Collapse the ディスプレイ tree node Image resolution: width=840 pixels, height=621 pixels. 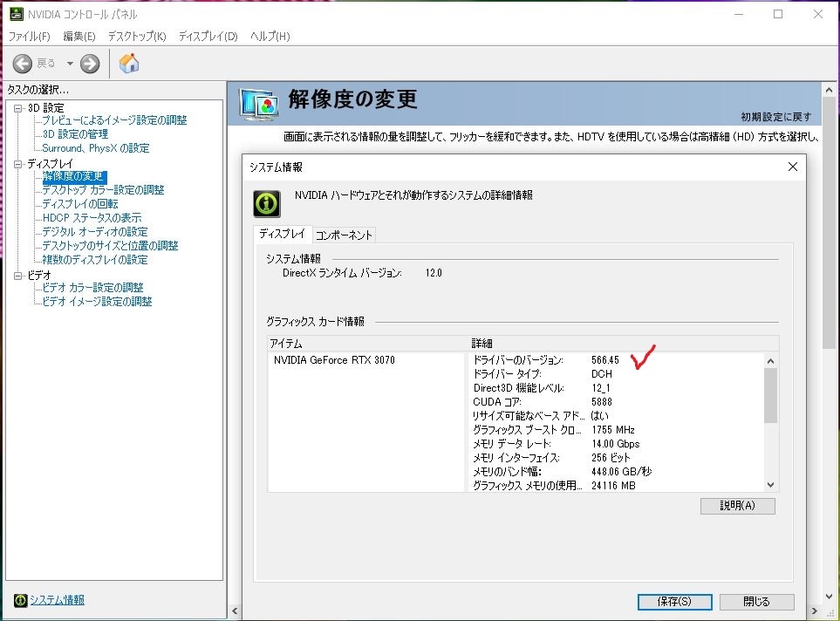click(x=17, y=164)
